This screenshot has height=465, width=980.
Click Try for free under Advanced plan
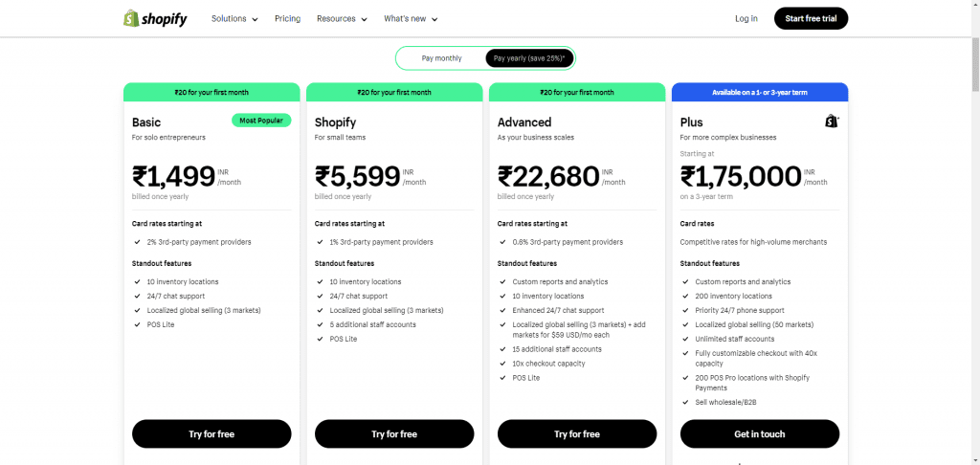[577, 433]
